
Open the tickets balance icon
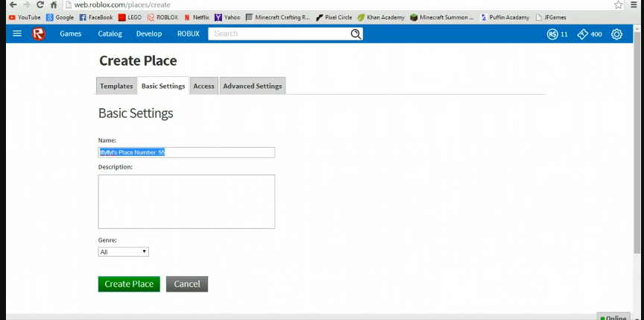point(583,34)
